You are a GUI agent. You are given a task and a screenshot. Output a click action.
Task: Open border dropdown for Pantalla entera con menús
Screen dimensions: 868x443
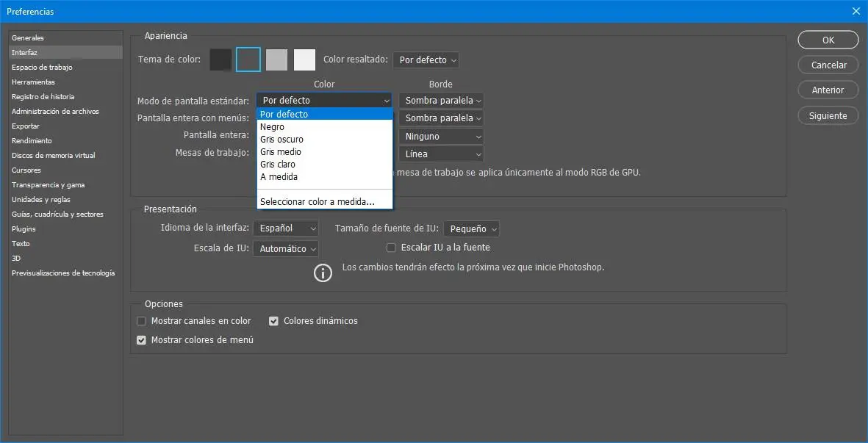441,118
